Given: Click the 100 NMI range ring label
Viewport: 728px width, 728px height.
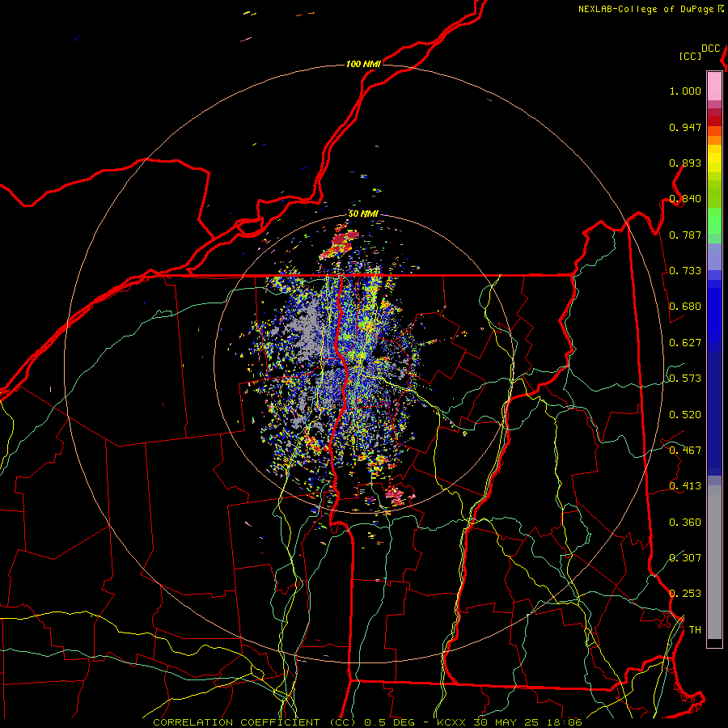Looking at the screenshot, I should tap(363, 64).
